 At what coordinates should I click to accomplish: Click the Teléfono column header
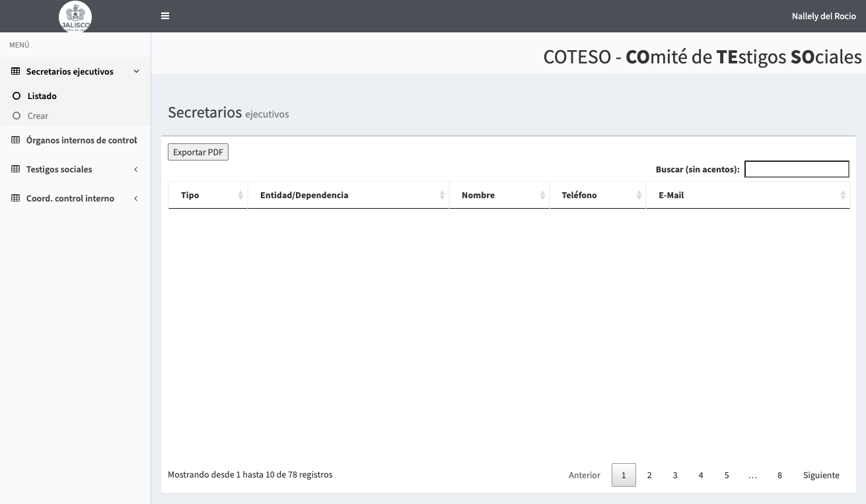coord(598,196)
